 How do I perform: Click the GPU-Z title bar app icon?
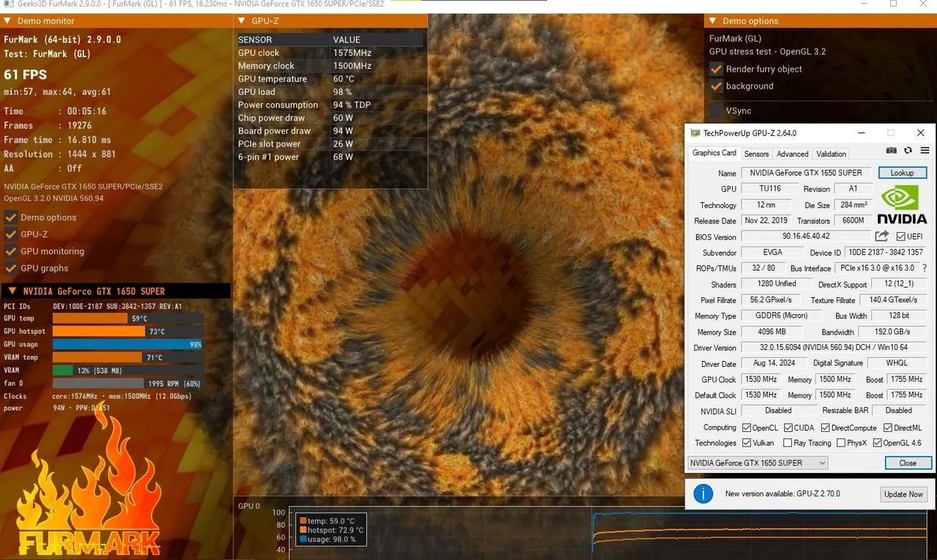coord(695,133)
